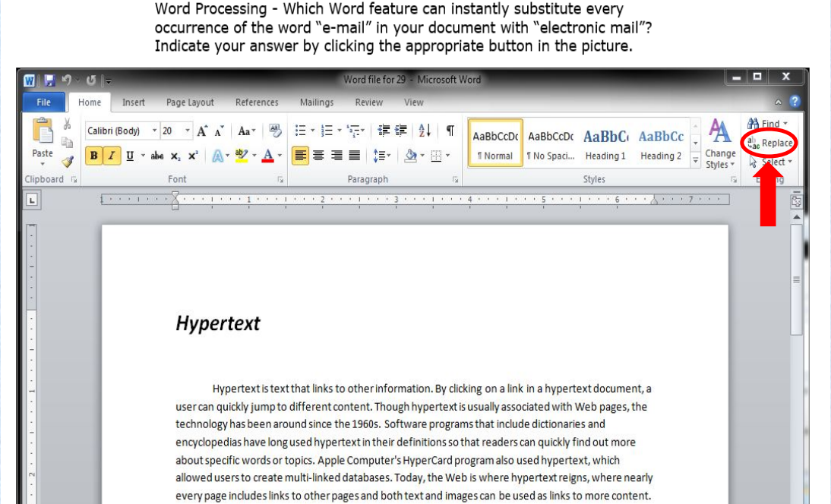Apply the Normal style
This screenshot has width=831, height=504.
pyautogui.click(x=495, y=143)
